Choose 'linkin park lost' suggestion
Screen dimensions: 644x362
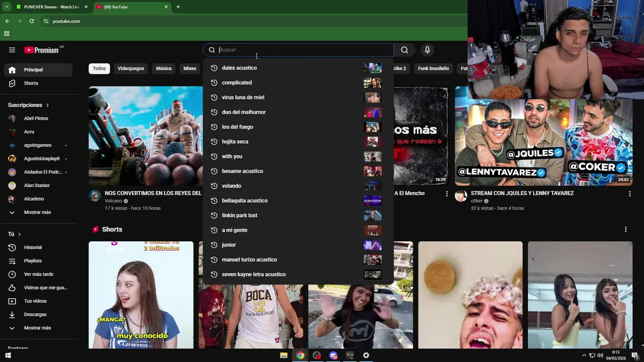tap(298, 215)
